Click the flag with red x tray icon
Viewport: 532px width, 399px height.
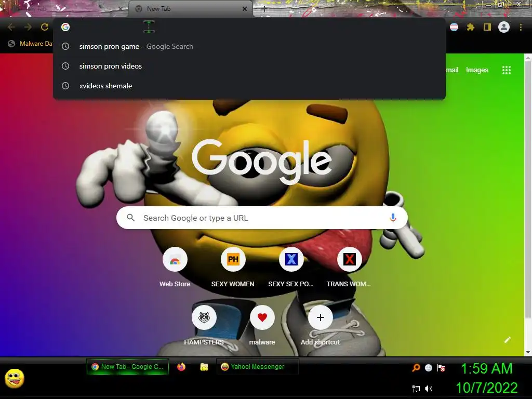(441, 368)
